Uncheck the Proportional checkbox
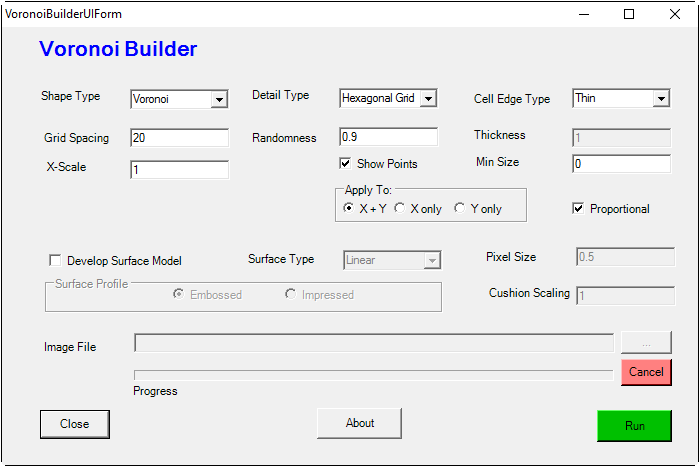700x467 pixels. pos(578,208)
